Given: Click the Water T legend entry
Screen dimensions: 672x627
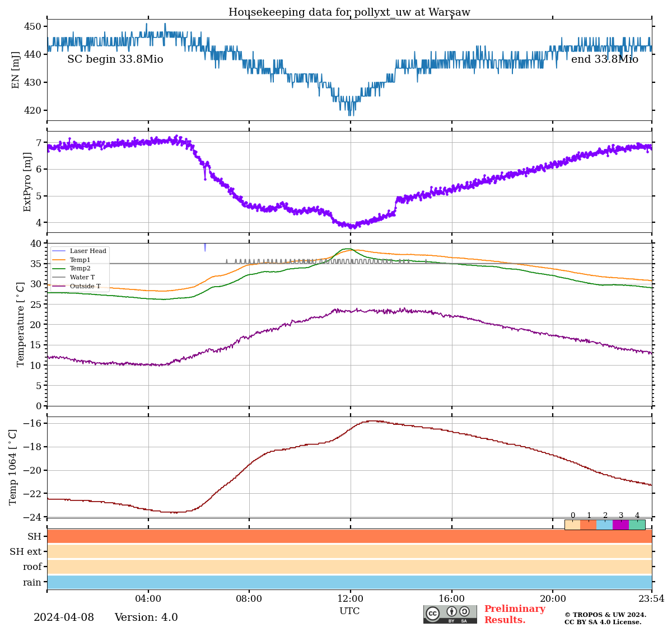Looking at the screenshot, I should pyautogui.click(x=74, y=277).
